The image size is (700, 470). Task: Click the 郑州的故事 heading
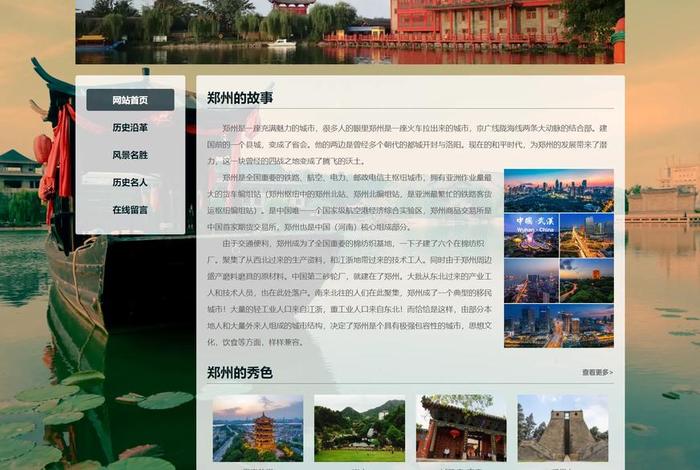[x=240, y=98]
